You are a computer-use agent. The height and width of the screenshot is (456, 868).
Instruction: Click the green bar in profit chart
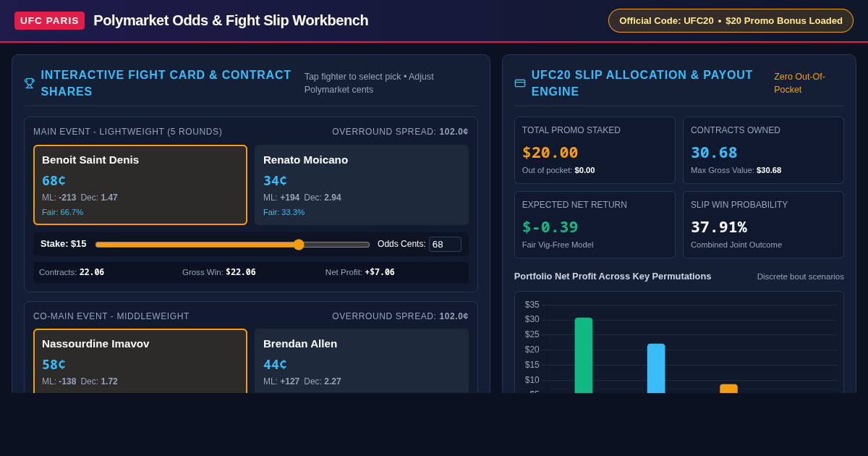[x=584, y=355]
